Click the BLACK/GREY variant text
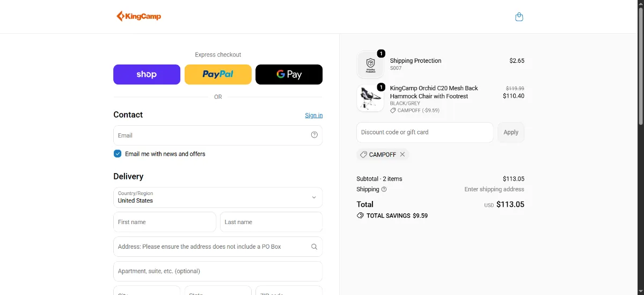The height and width of the screenshot is (295, 644). coord(405,103)
